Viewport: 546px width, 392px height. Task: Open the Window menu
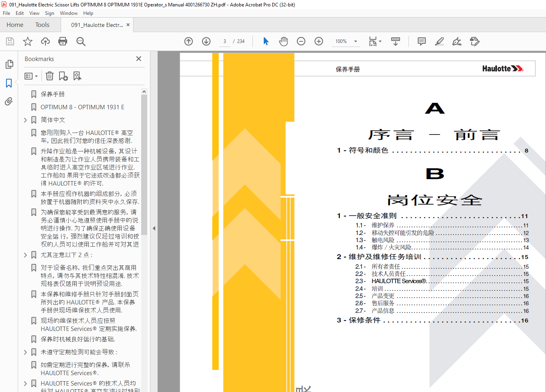[69, 13]
